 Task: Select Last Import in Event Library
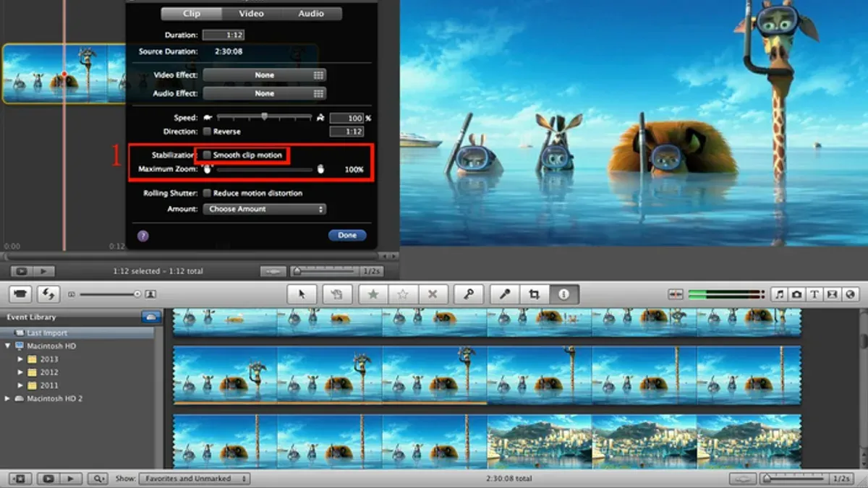[x=77, y=333]
